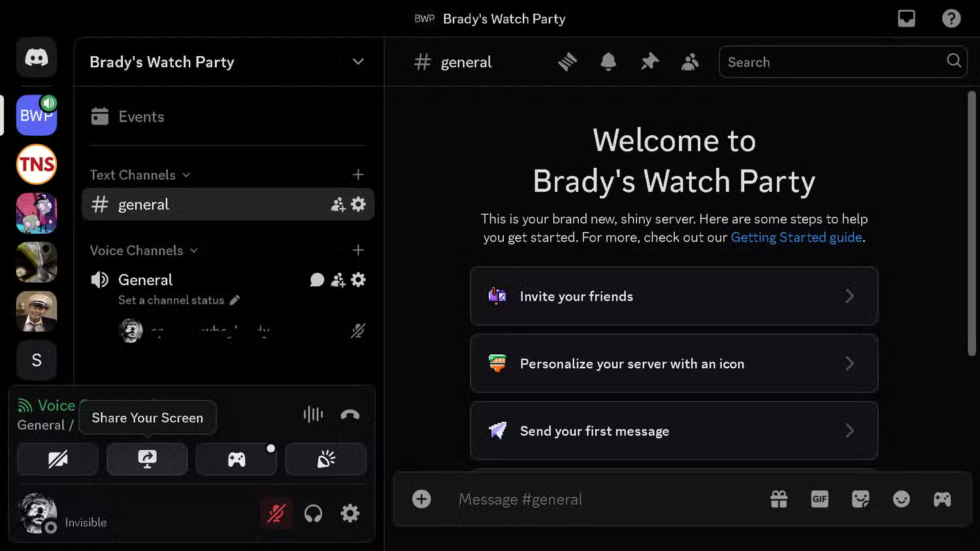Send a gift with the gift icon
The image size is (980, 551).
point(779,499)
